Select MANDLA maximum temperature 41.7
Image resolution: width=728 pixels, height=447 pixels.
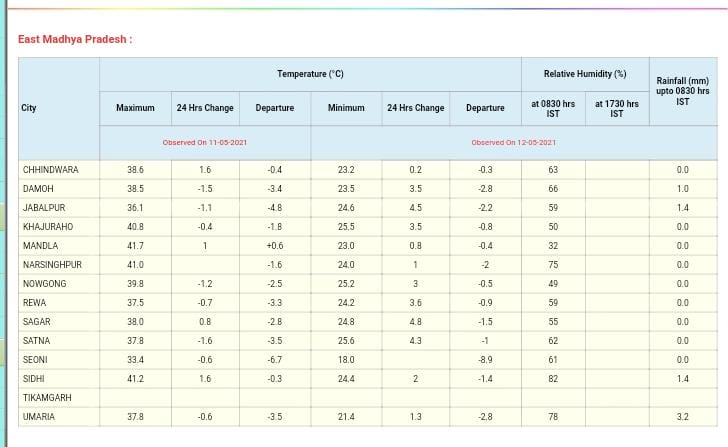[x=135, y=246]
